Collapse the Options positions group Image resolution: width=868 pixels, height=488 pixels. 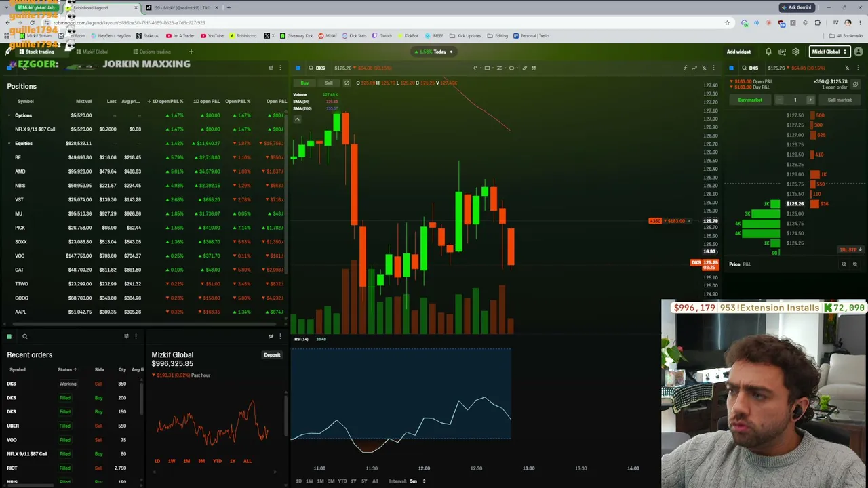[9, 115]
